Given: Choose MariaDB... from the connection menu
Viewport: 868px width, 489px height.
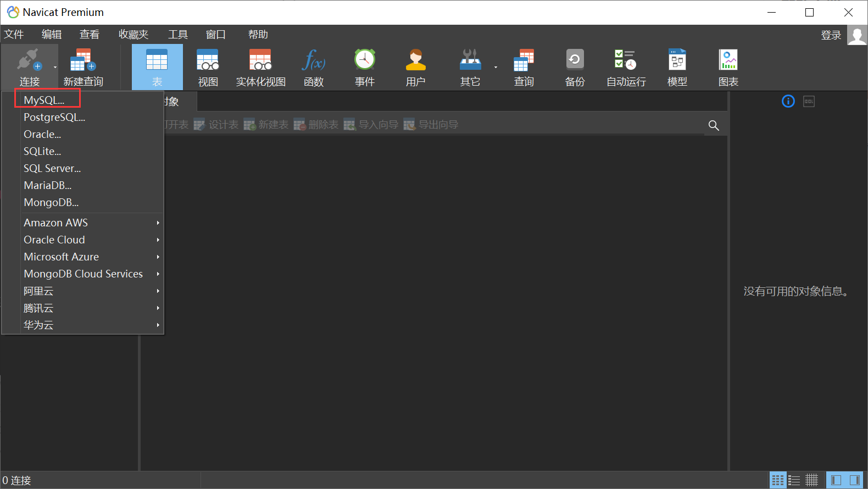Looking at the screenshot, I should (x=83, y=185).
